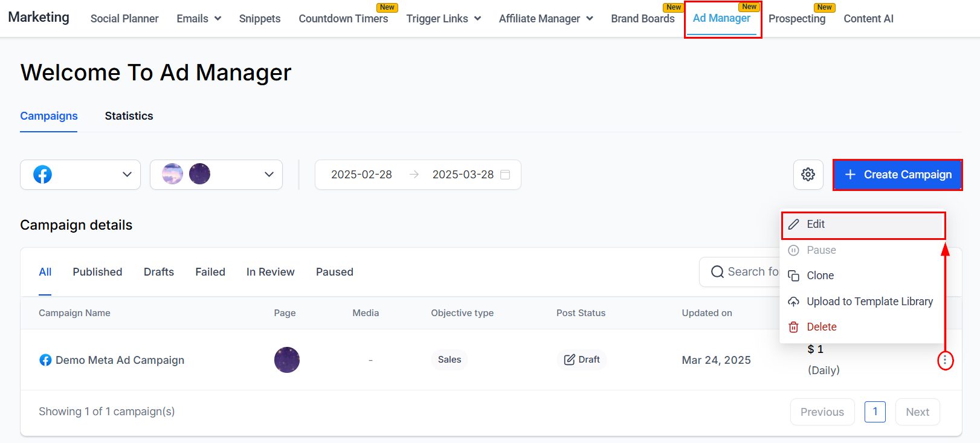Filter campaigns by Drafts tab

(x=159, y=272)
